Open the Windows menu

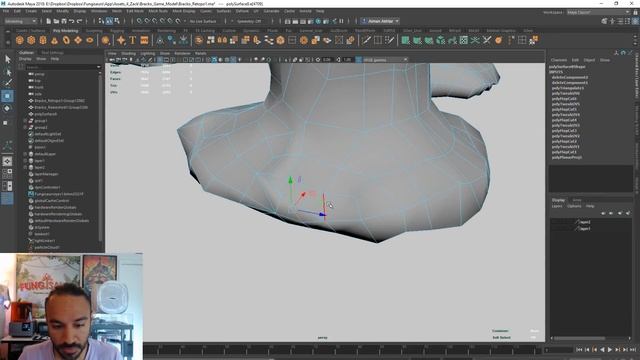(x=99, y=11)
